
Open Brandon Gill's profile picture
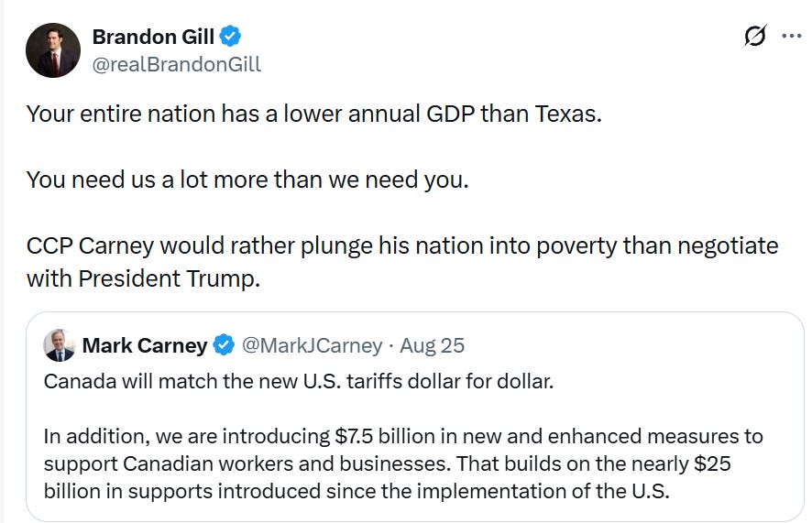[x=53, y=50]
